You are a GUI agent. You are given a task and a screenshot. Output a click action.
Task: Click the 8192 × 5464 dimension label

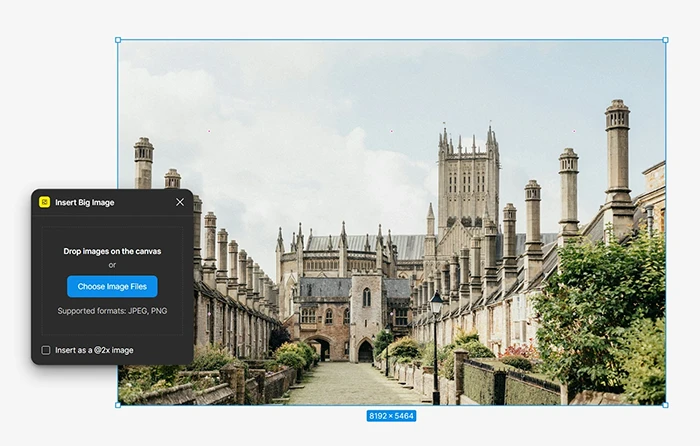click(x=391, y=416)
